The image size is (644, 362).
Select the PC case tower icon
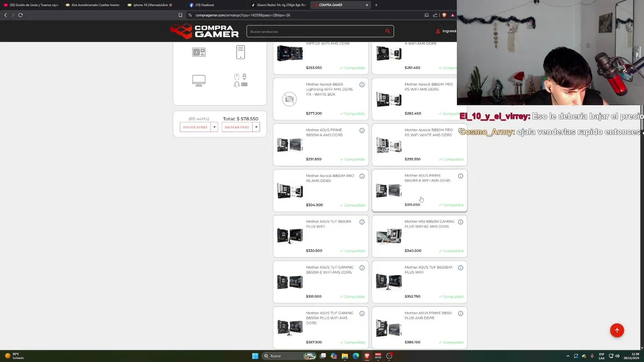point(240,52)
